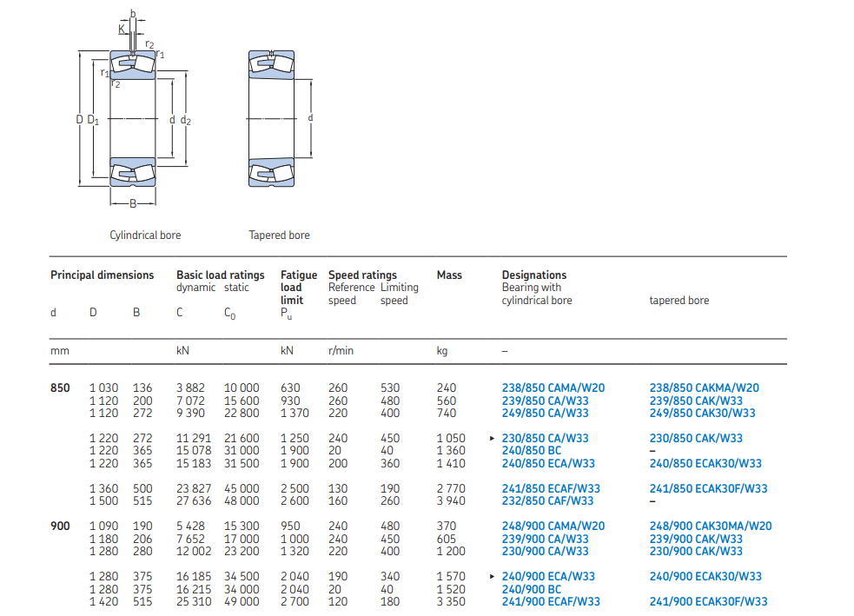Select the static load value 49 000
Image resolution: width=854 pixels, height=616 pixels.
[x=242, y=601]
